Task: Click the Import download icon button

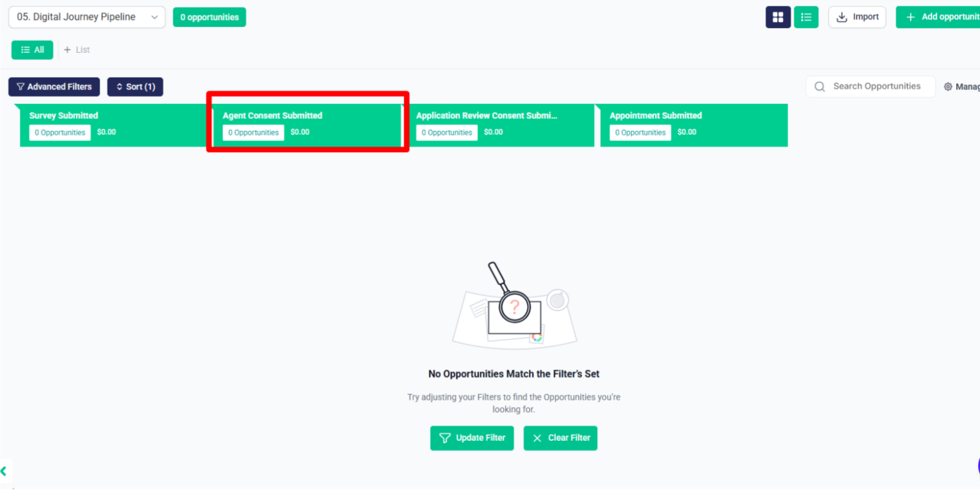Action: coord(841,17)
